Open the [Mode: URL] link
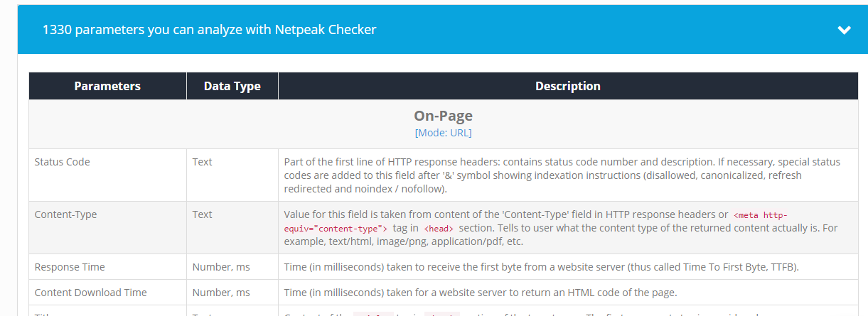This screenshot has width=868, height=316. [x=443, y=133]
